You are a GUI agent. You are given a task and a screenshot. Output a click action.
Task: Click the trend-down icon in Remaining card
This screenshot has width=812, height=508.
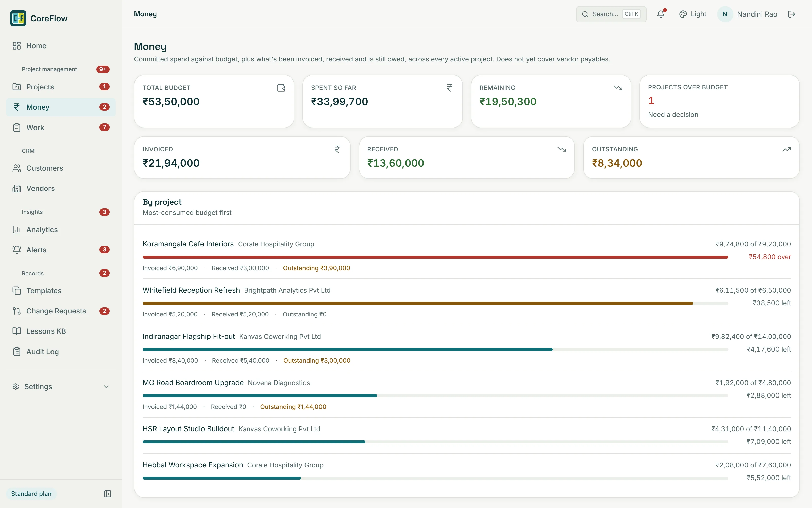618,88
